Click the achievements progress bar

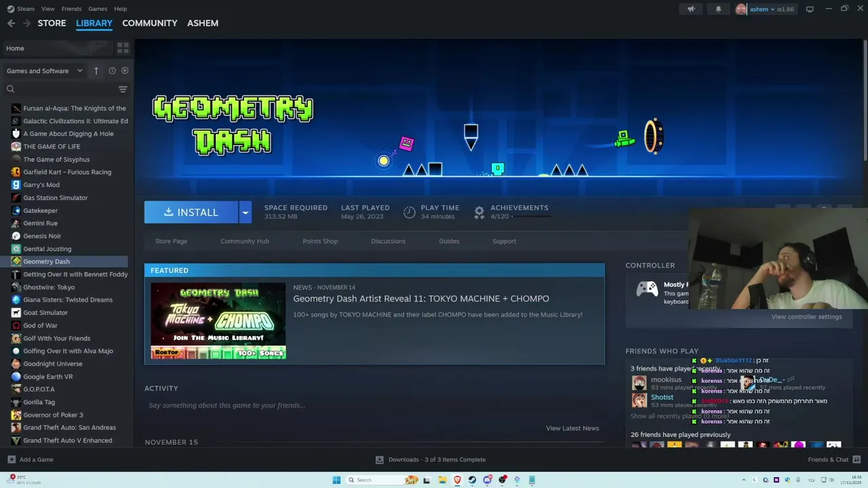531,216
